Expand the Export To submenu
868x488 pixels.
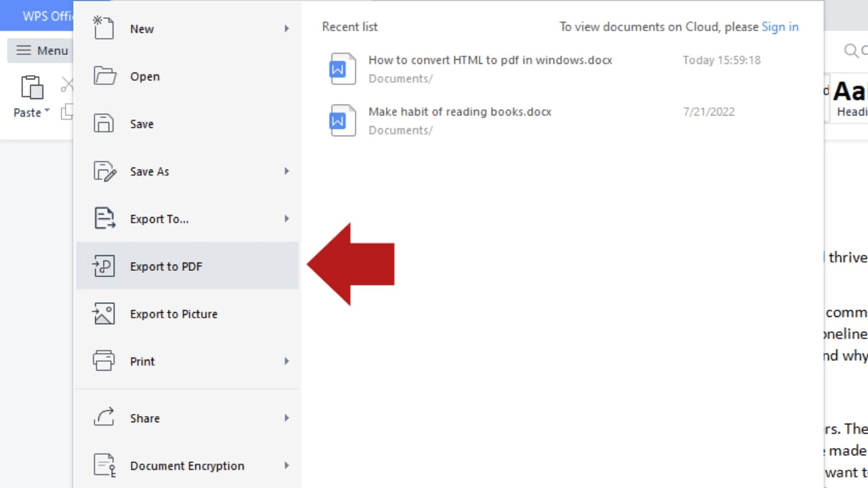point(286,219)
